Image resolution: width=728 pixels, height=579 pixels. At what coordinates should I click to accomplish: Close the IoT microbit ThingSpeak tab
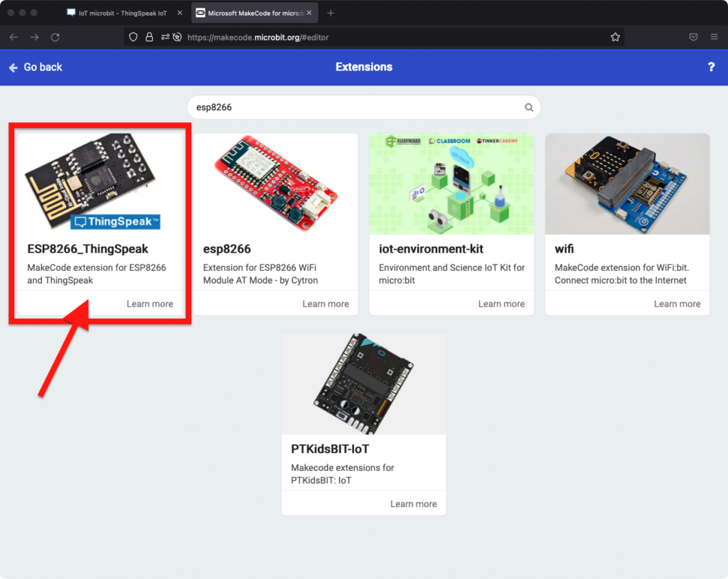coord(177,13)
